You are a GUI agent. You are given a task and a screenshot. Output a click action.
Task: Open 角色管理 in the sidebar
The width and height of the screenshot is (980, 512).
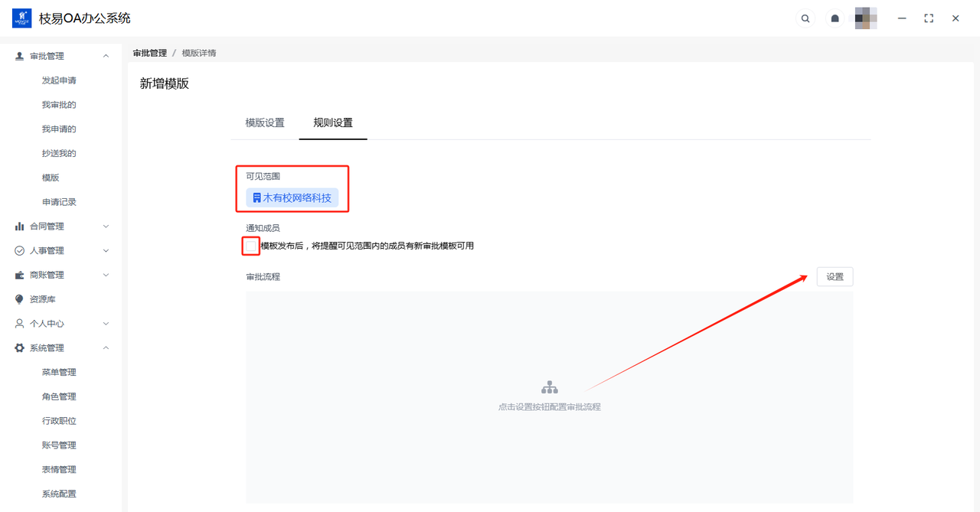[59, 396]
